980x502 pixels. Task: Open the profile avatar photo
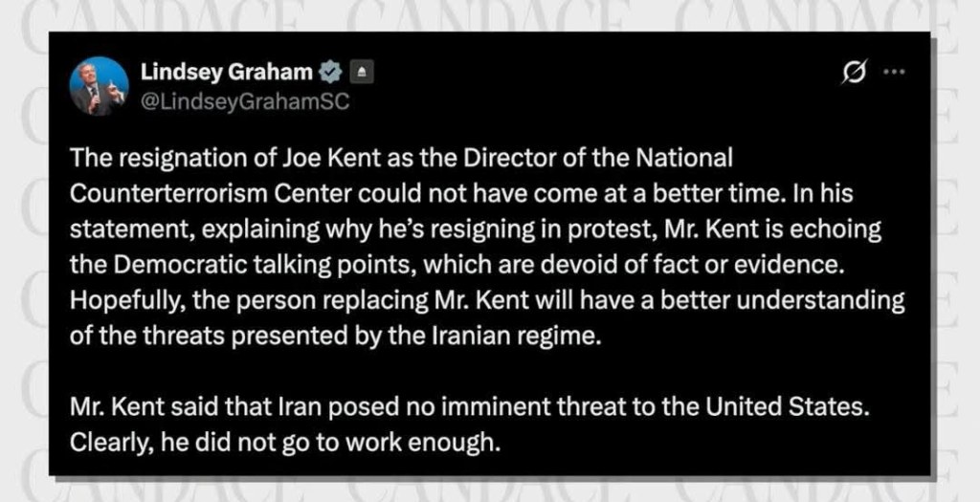click(99, 86)
